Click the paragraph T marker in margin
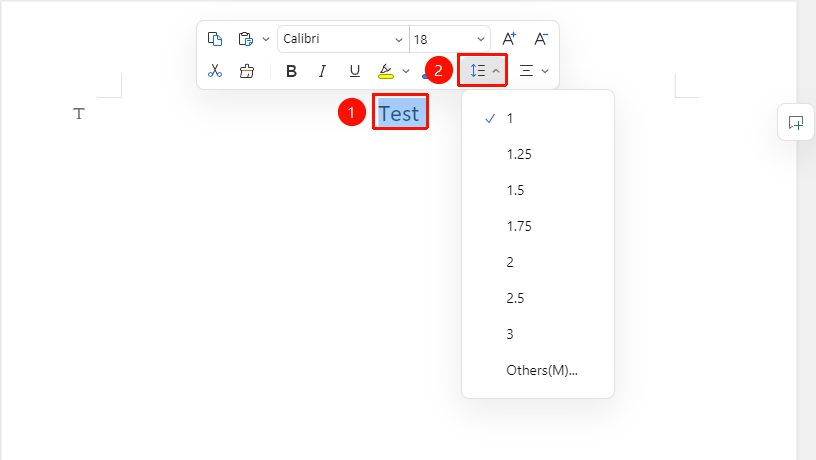 pos(79,113)
